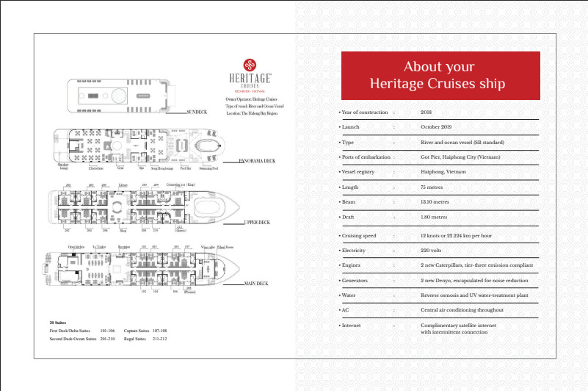Select the 'SUNDECK' label
The image size is (588, 391).
(197, 112)
